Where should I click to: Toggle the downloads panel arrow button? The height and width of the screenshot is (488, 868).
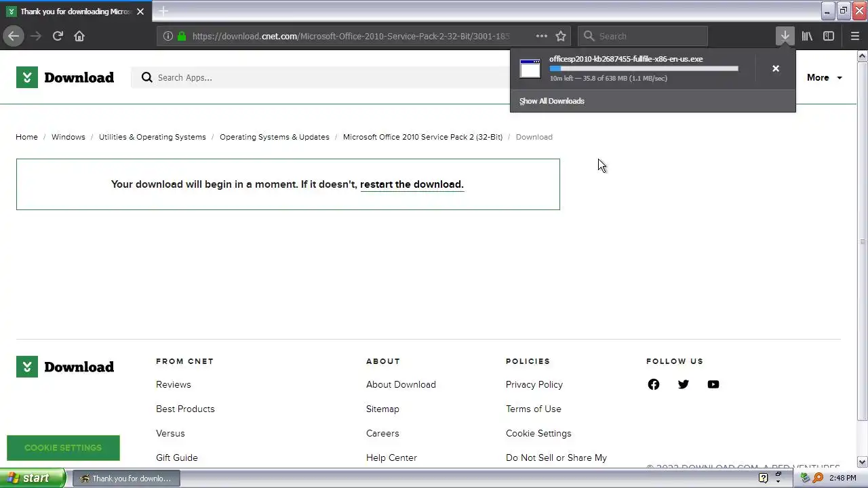pos(785,36)
